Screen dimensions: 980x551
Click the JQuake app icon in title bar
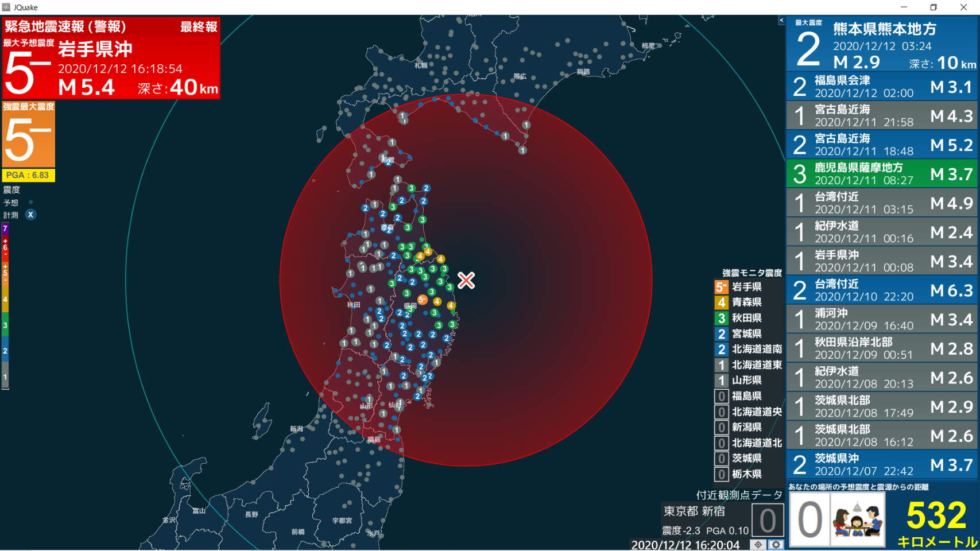coord(6,7)
